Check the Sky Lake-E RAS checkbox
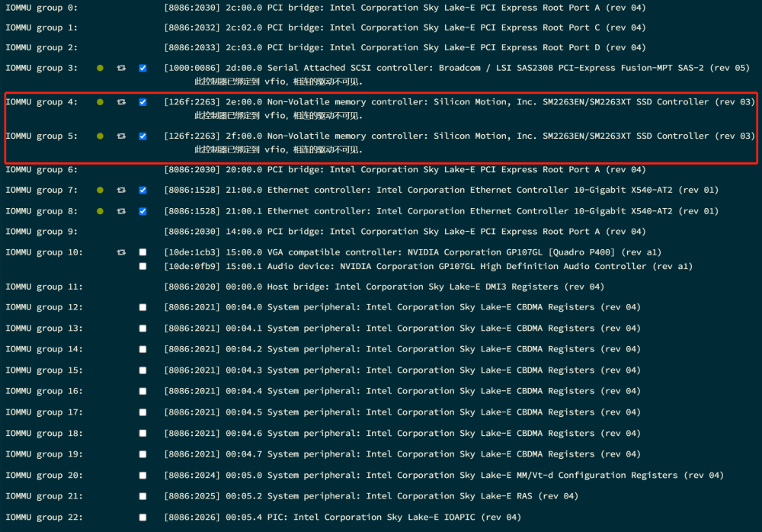 point(143,496)
